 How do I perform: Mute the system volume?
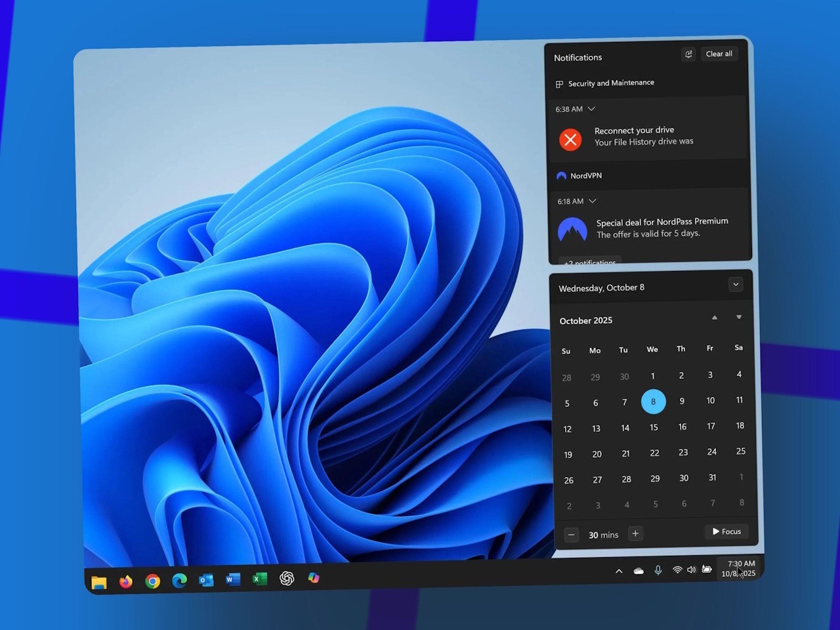tap(692, 570)
